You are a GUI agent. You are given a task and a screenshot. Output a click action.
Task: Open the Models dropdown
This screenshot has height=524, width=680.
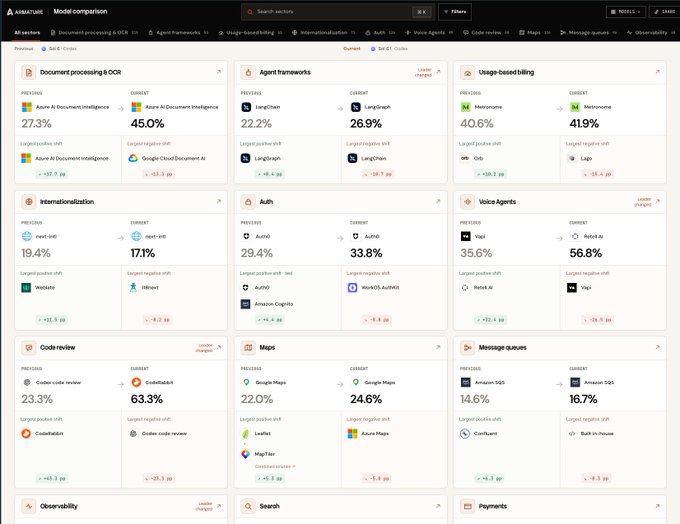(625, 12)
